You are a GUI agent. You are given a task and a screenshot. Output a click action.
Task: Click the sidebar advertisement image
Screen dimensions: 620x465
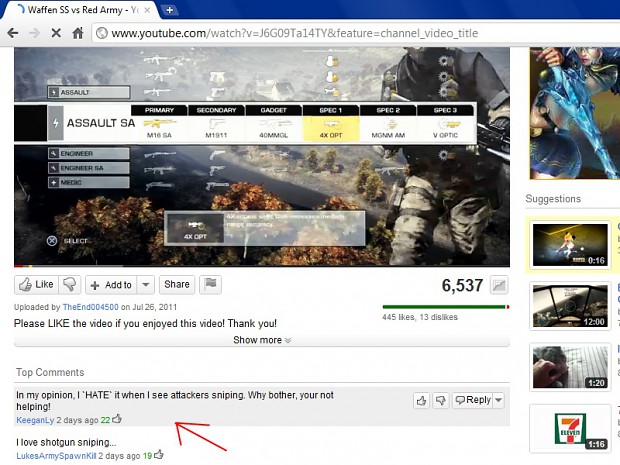[x=575, y=113]
